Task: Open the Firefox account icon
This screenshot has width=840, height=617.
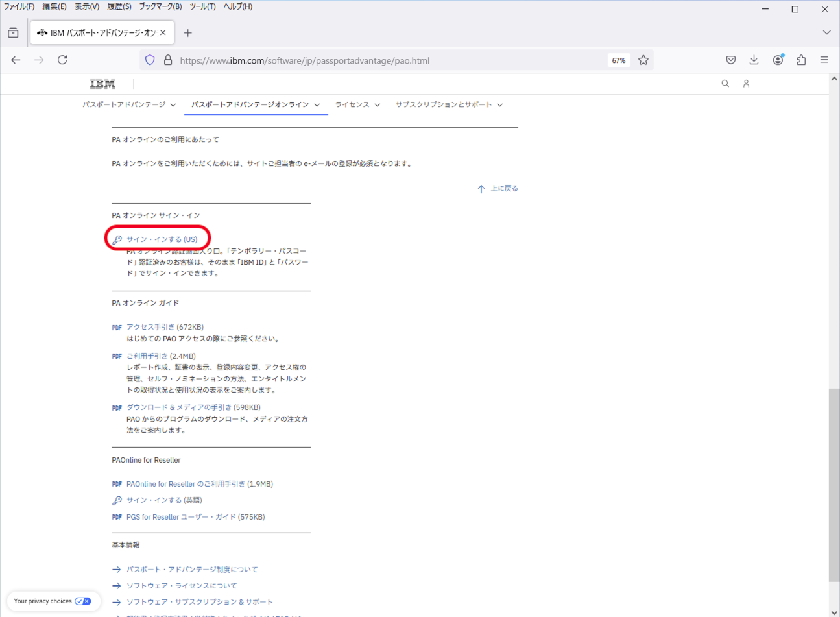Action: [778, 60]
